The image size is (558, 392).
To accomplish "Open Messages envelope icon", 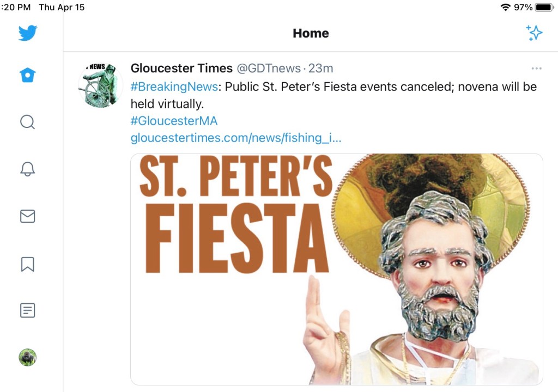I will coord(28,216).
